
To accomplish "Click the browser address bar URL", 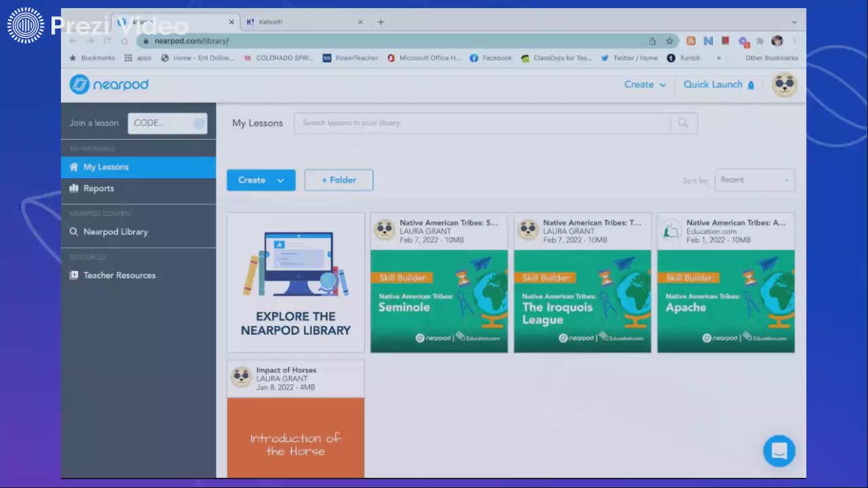I will [x=191, y=41].
